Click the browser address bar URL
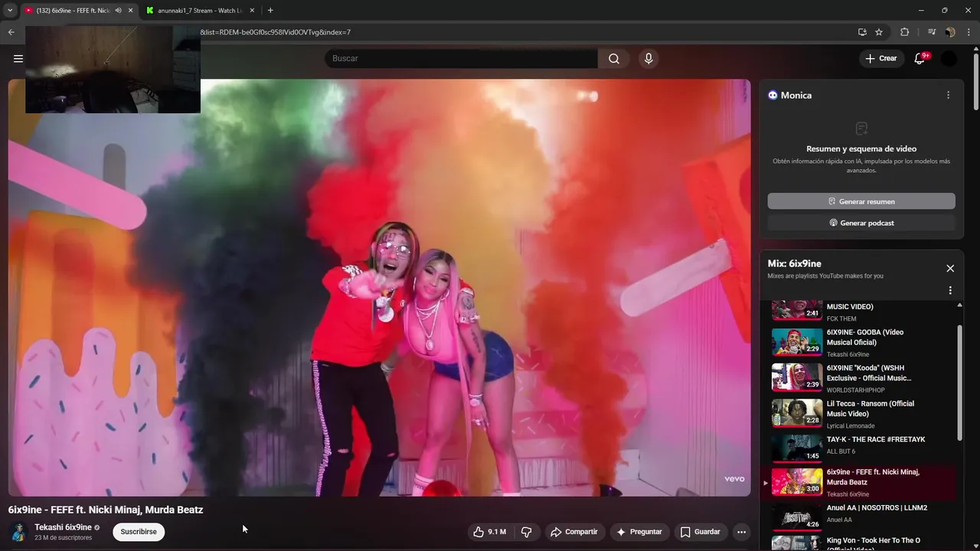The image size is (980, 551). pos(276,32)
